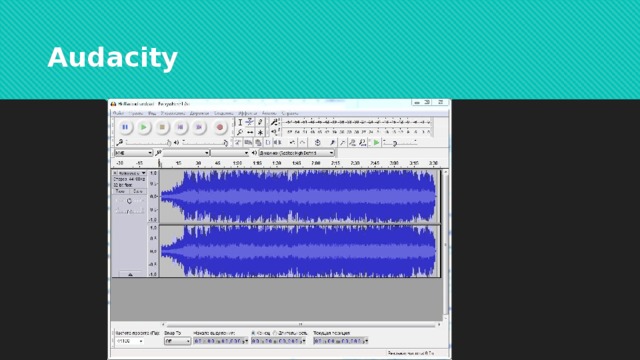Open the Дорожки (Tracks) menu
640x360 pixels.
coord(199,113)
